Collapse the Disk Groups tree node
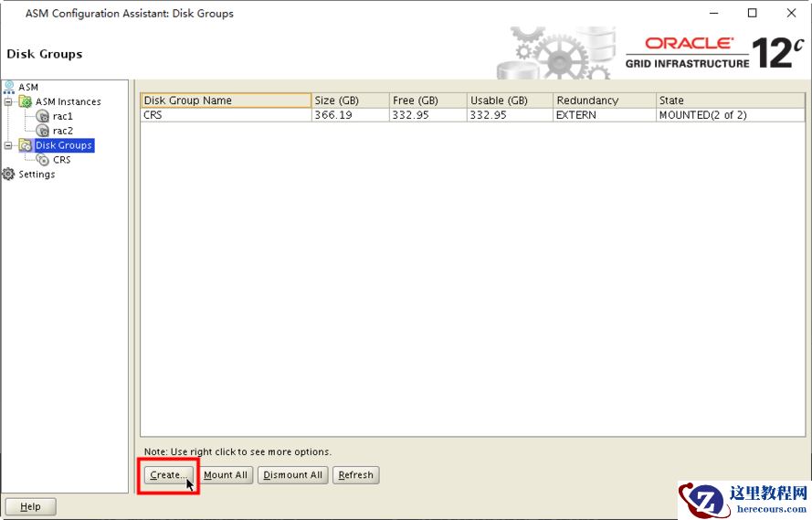 point(8,145)
